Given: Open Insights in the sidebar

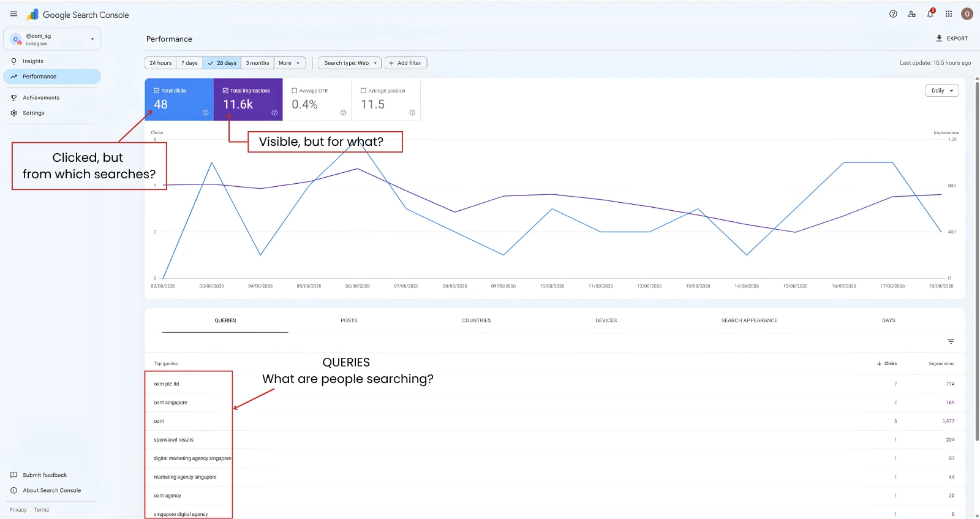Looking at the screenshot, I should pos(52,61).
